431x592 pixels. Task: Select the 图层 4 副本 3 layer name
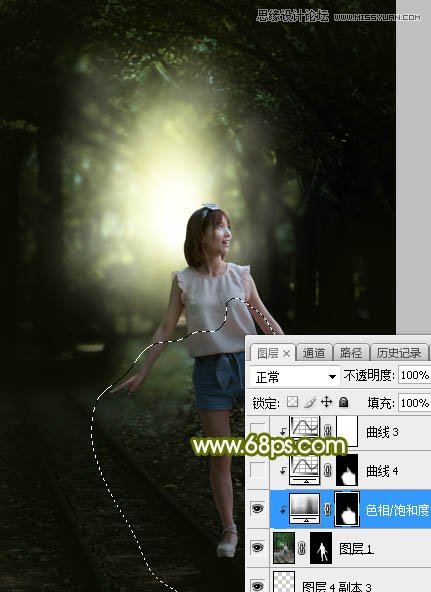(x=337, y=587)
